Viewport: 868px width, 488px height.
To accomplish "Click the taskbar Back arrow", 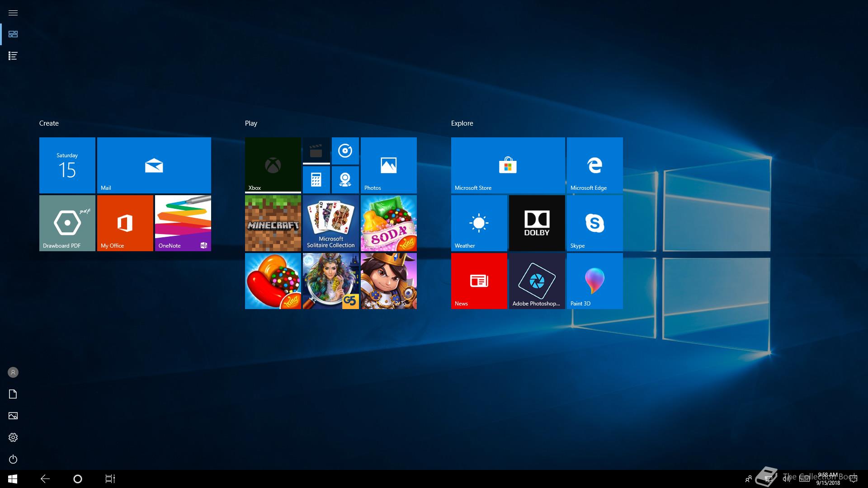I will (45, 479).
